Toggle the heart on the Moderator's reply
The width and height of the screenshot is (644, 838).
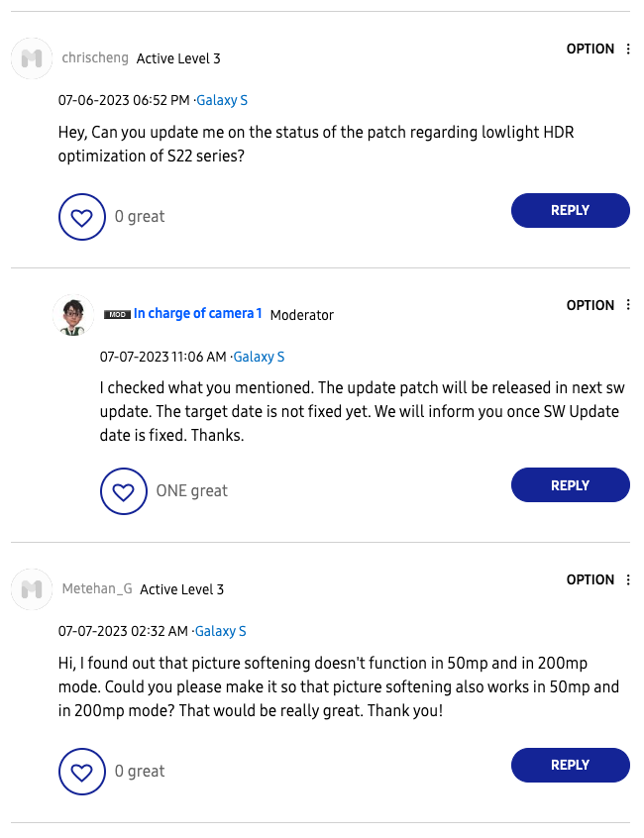[124, 491]
